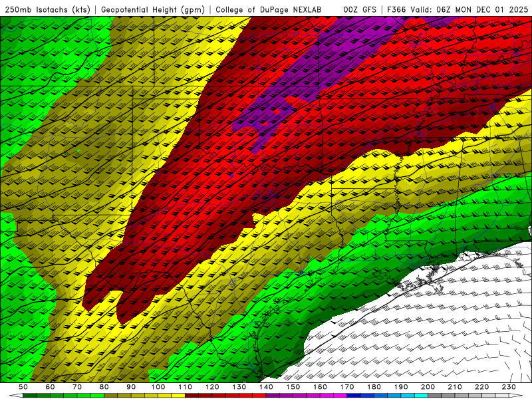
Task: Pick the darkest red swatch starting at 110
Action: tap(192, 395)
